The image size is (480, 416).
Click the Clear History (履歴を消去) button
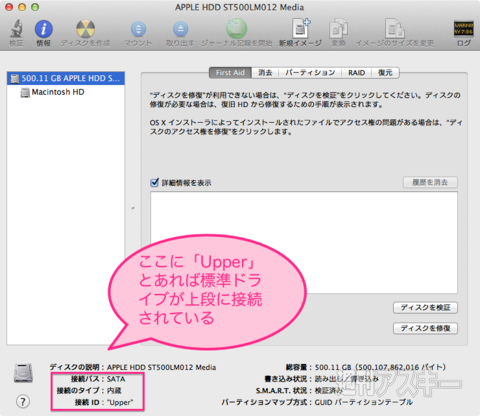[x=430, y=182]
